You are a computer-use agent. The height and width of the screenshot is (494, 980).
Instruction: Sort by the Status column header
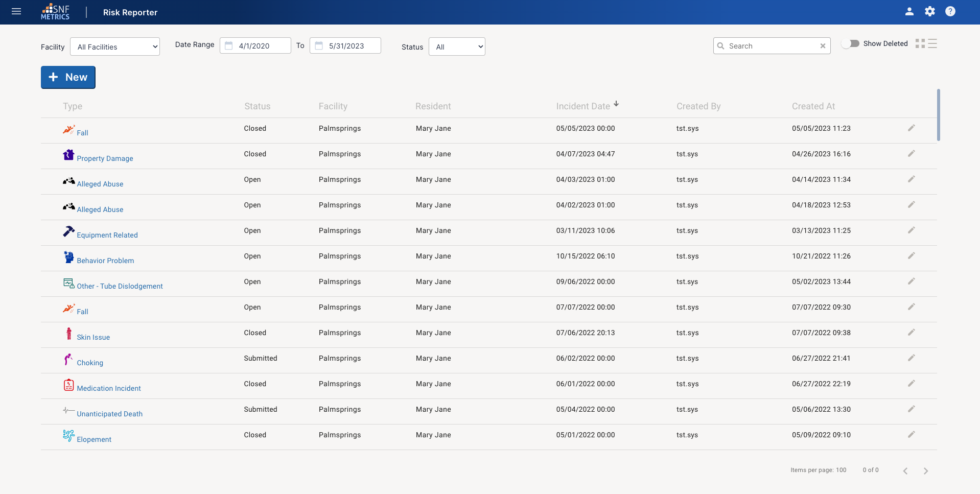(x=257, y=106)
